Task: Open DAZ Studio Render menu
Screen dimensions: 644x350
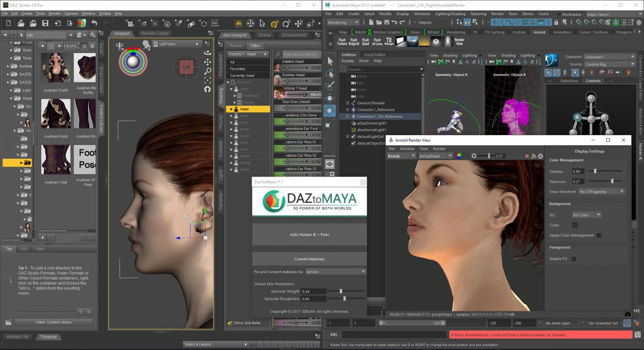Action: tap(54, 14)
